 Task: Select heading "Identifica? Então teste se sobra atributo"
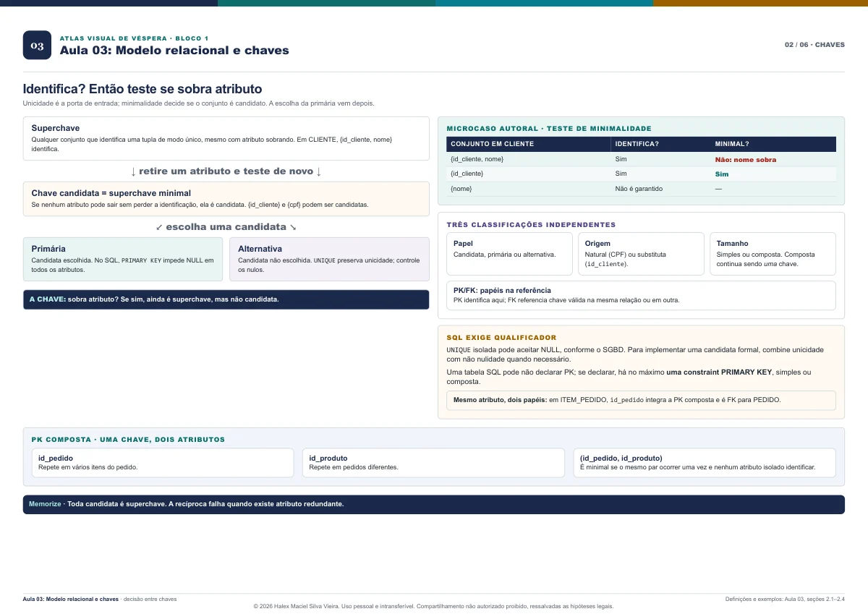(x=142, y=89)
